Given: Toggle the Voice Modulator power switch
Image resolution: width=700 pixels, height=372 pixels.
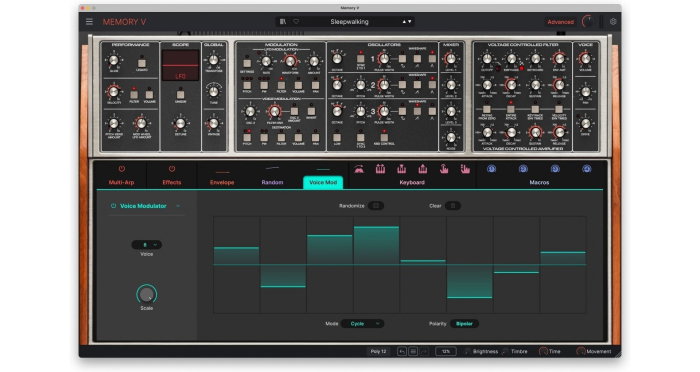Looking at the screenshot, I should [113, 206].
